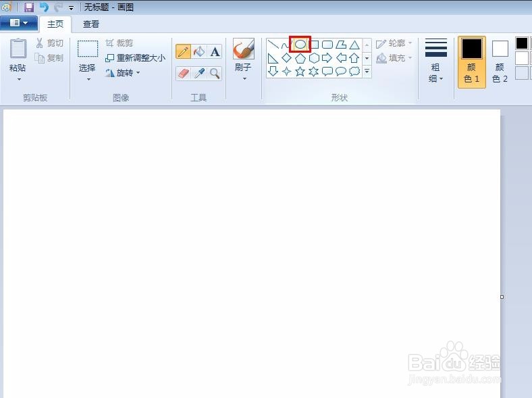532x398 pixels.
Task: Choose the Oval shape
Action: 300,44
